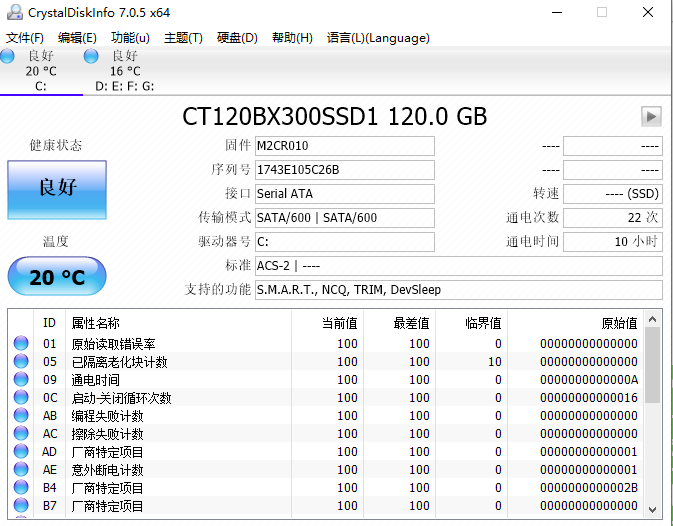Click the supported features field S.M.A.R.T., NCQ

[x=459, y=290]
